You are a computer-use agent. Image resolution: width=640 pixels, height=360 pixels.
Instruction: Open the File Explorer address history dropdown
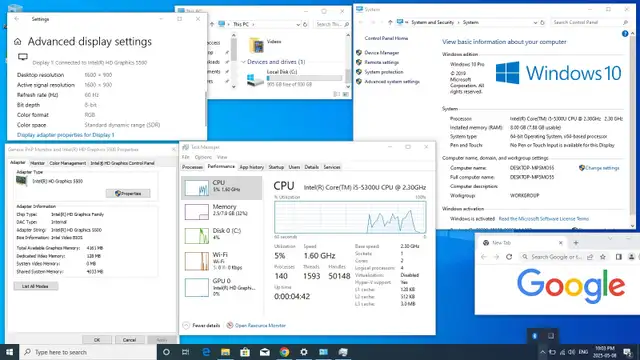point(298,24)
